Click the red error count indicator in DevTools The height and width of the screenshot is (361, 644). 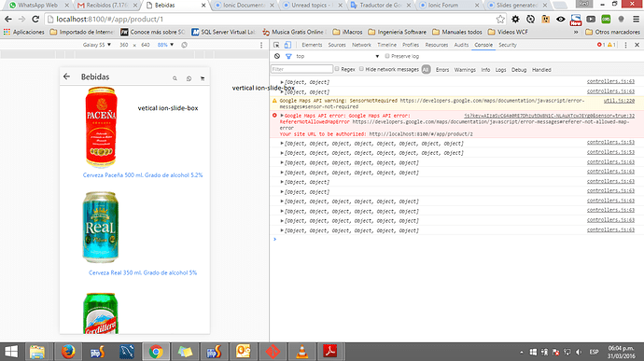[601, 45]
